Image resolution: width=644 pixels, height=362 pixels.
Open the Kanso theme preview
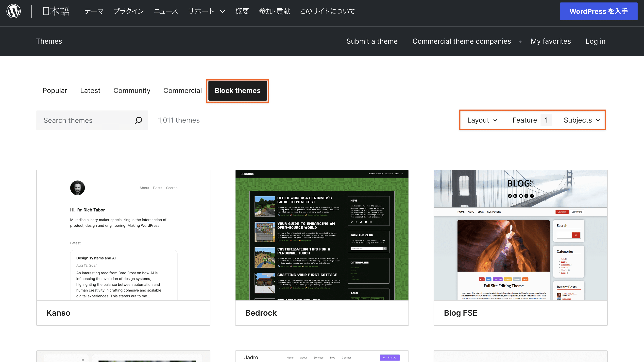pos(123,236)
